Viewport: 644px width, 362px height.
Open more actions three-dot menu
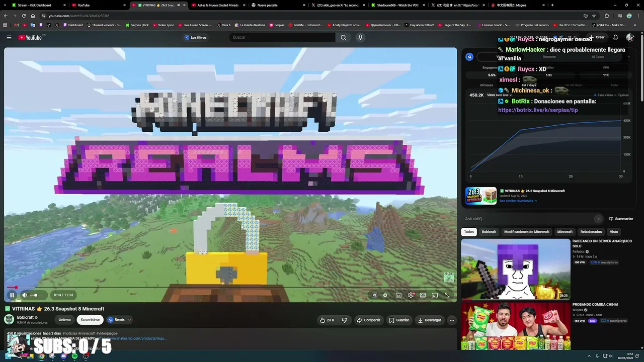452,320
